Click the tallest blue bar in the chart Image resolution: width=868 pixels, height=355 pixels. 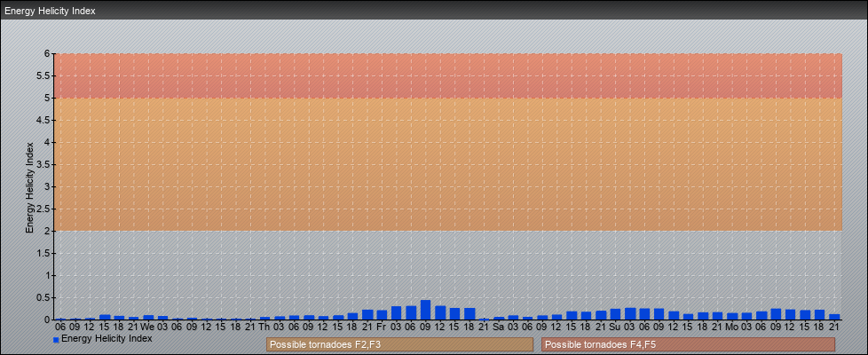425,311
